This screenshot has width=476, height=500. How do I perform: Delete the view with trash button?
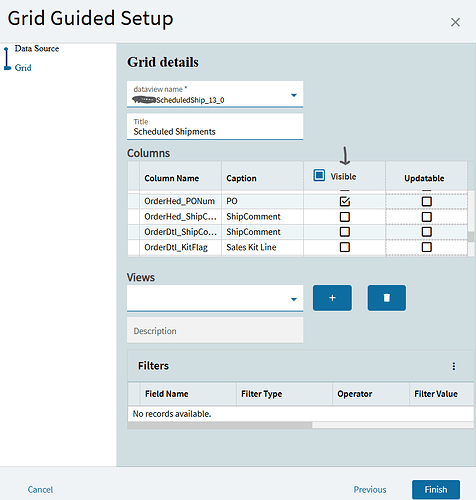pyautogui.click(x=387, y=298)
